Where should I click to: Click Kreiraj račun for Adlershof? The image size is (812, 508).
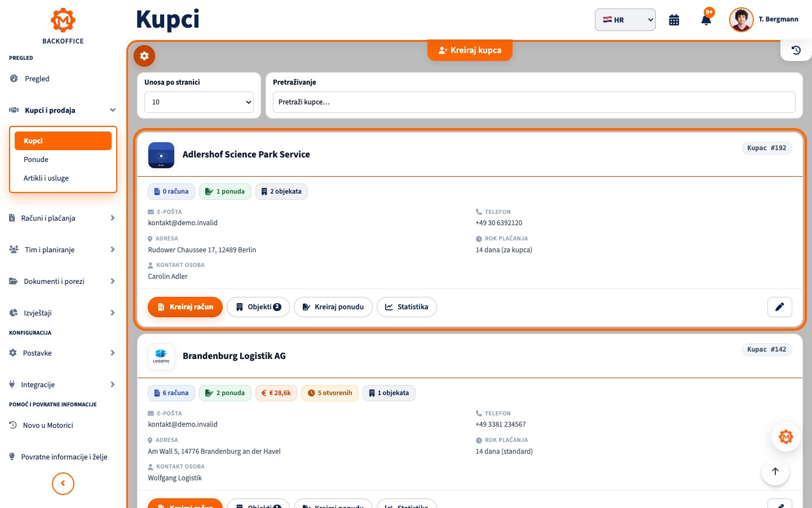tap(185, 307)
